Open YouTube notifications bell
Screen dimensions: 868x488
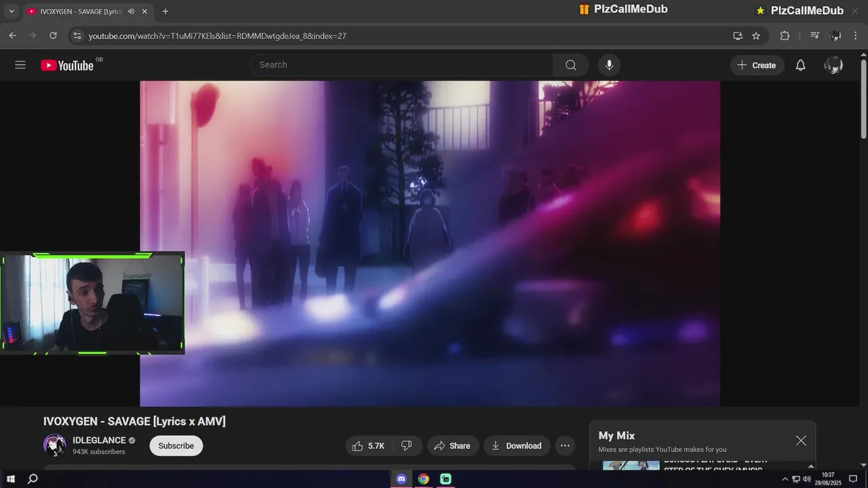click(800, 65)
